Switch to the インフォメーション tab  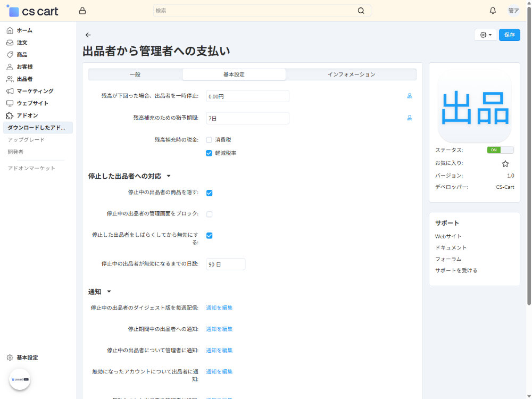(351, 74)
